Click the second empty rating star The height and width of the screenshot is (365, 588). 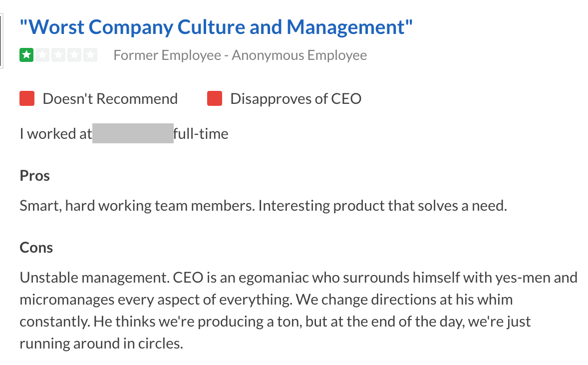[x=42, y=55]
